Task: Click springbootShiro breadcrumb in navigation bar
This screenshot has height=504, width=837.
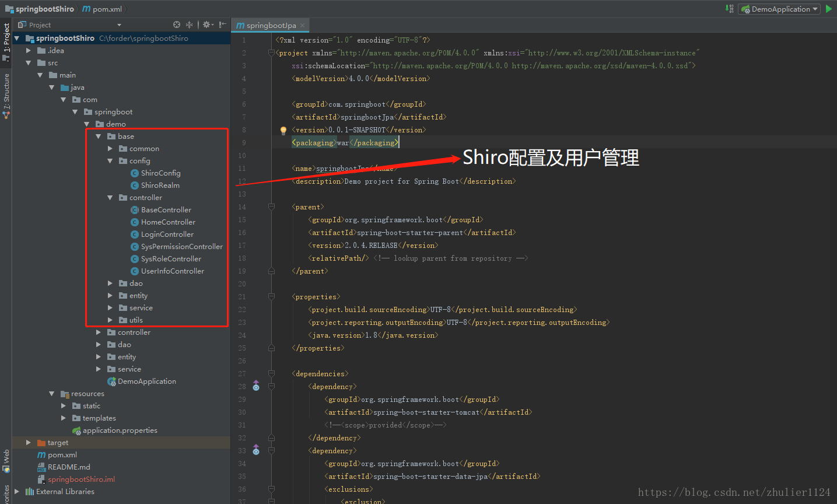Action: [40, 9]
